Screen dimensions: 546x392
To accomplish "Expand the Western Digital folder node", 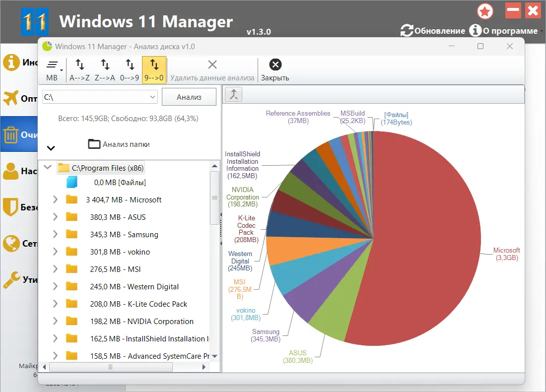I will point(55,286).
